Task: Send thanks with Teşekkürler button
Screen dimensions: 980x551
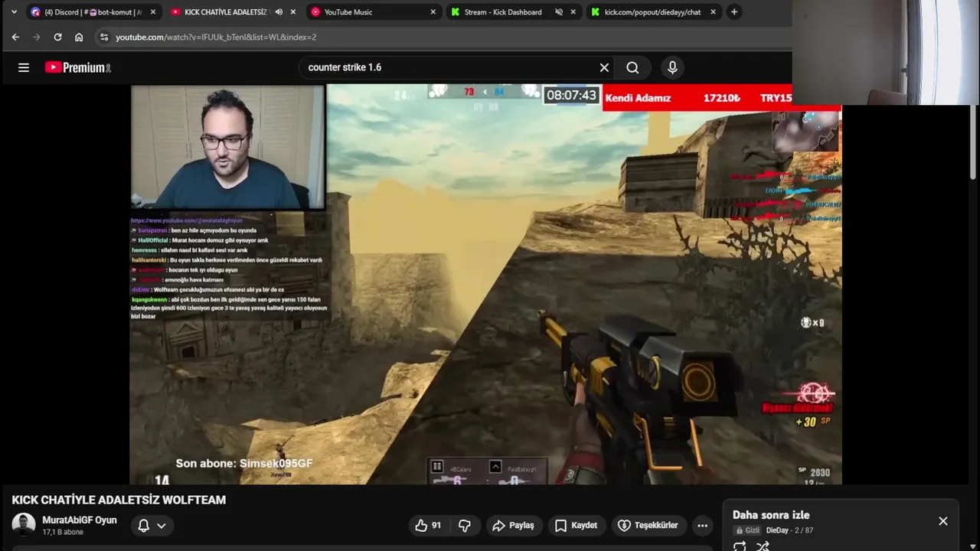Action: pos(648,526)
